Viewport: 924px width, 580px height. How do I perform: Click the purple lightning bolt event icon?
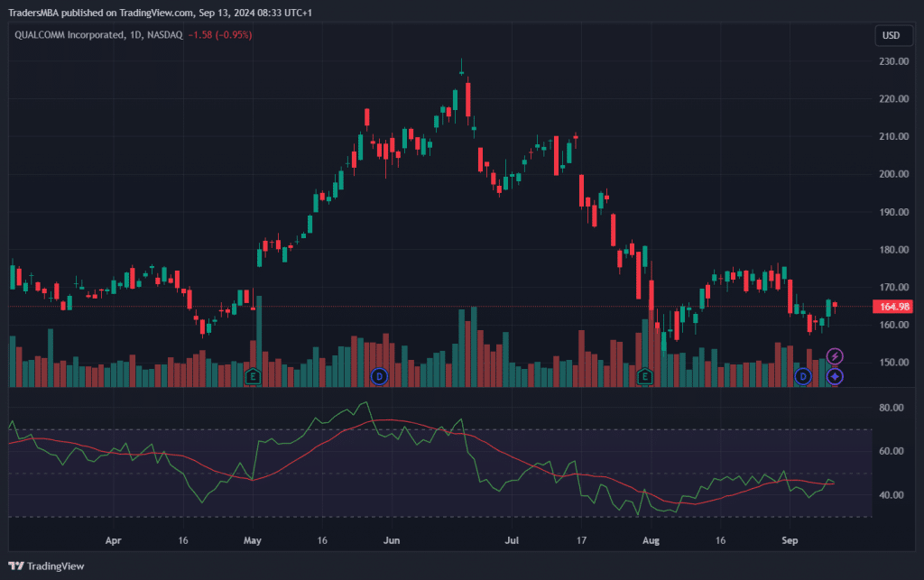836,357
